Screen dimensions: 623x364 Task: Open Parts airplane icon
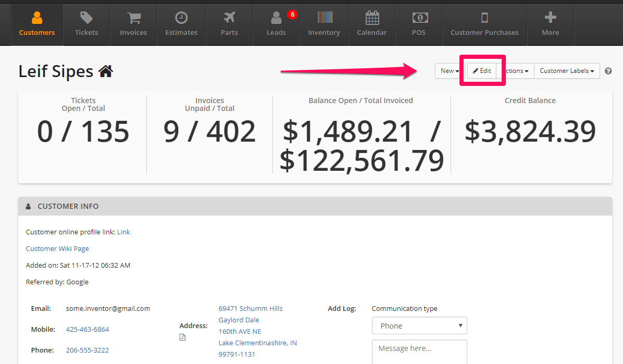tap(229, 18)
